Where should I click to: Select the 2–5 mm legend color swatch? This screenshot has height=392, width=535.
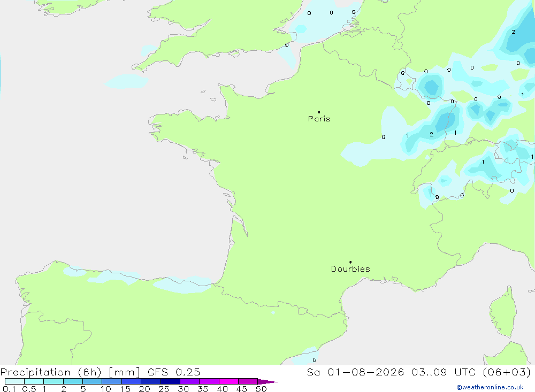[x=73, y=381]
